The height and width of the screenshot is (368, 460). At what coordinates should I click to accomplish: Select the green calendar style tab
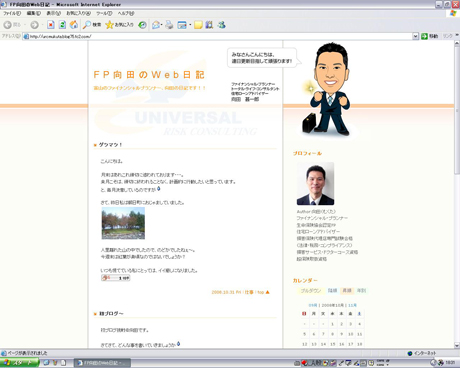click(x=361, y=291)
